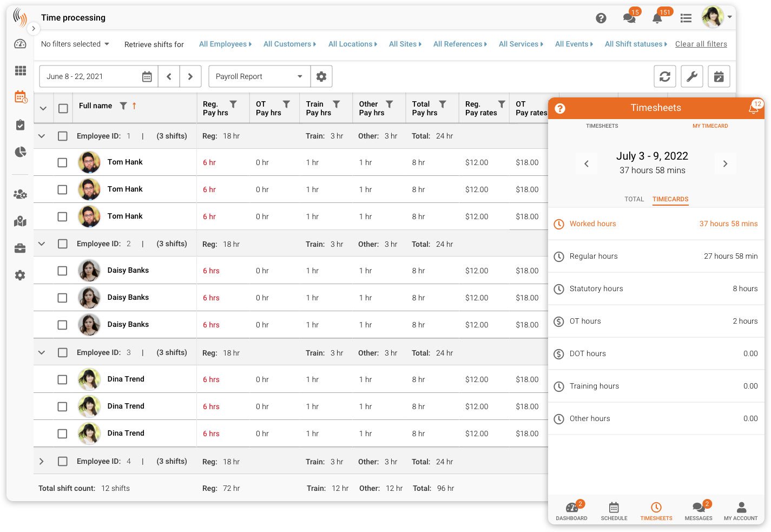771x532 pixels.
Task: Expand the sidebar with the arrow toggle
Action: pos(34,29)
